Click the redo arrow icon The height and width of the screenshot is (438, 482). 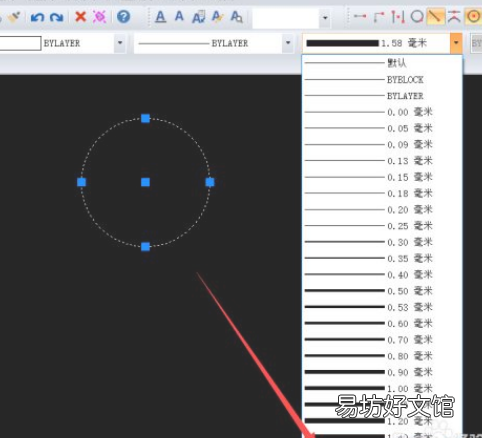pyautogui.click(x=57, y=17)
